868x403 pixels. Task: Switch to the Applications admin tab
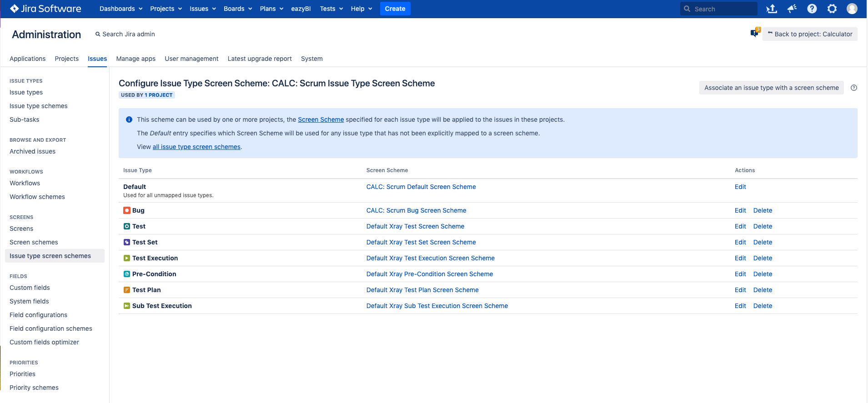tap(28, 59)
